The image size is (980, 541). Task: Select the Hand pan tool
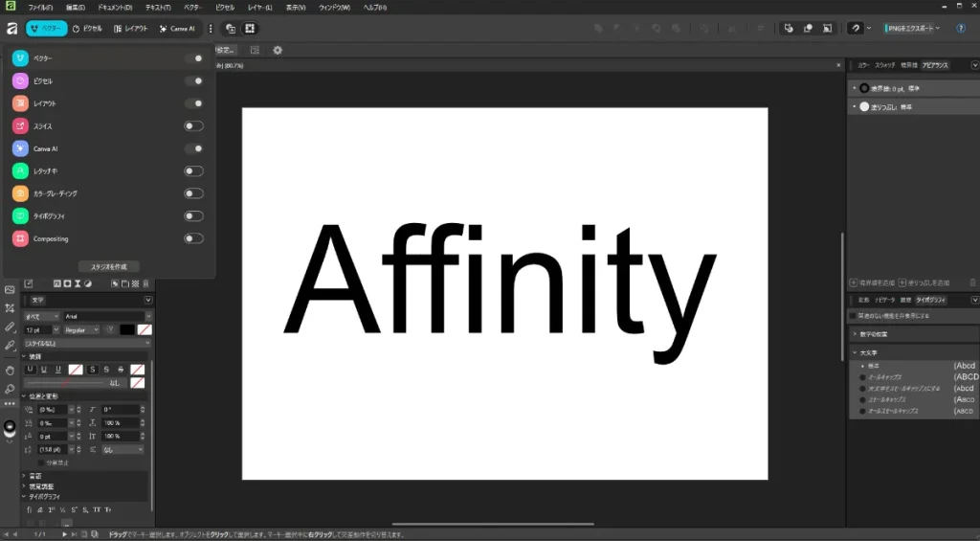click(10, 372)
